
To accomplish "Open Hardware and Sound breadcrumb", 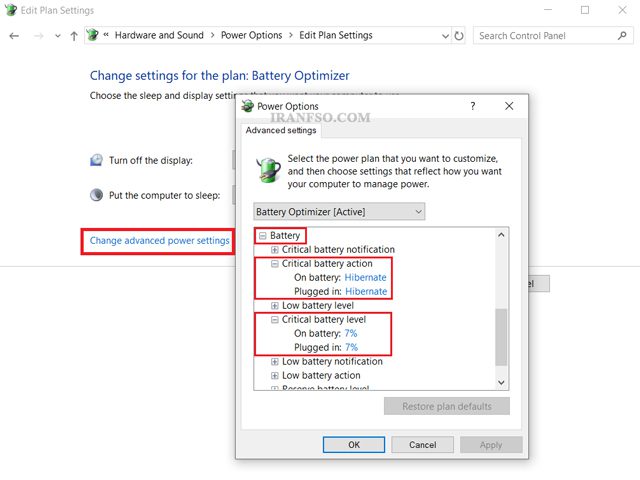I will pos(159,35).
